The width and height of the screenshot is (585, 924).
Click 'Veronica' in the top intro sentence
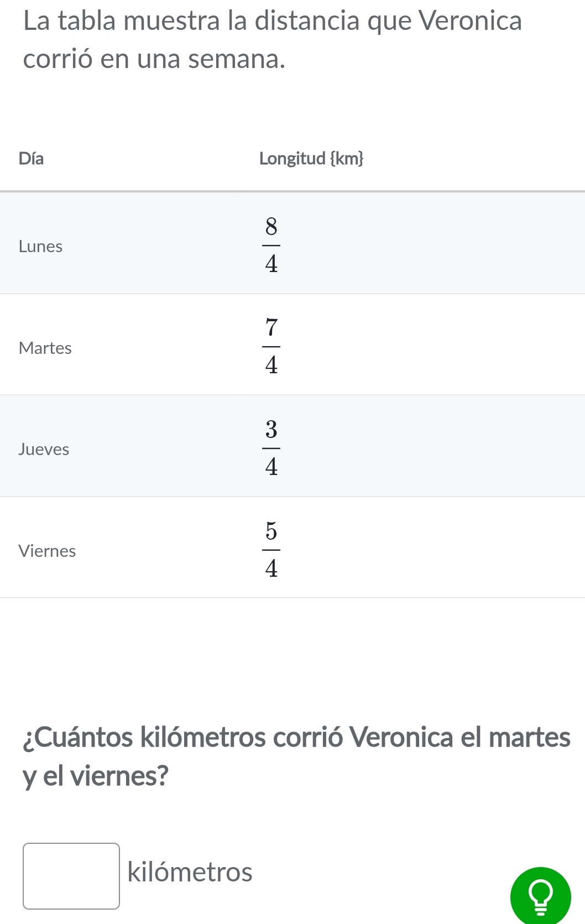coord(470,21)
